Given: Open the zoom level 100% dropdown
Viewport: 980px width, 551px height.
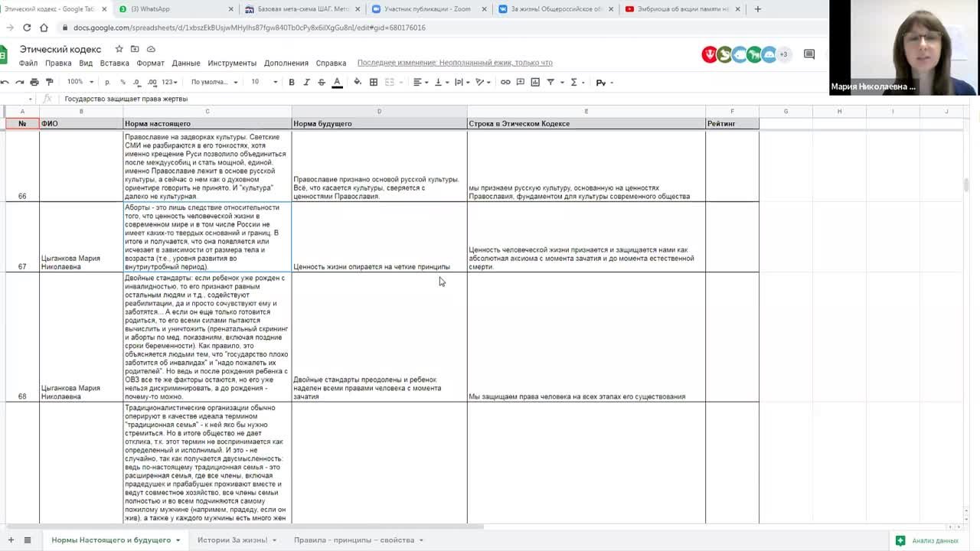Looking at the screenshot, I should click(x=80, y=82).
